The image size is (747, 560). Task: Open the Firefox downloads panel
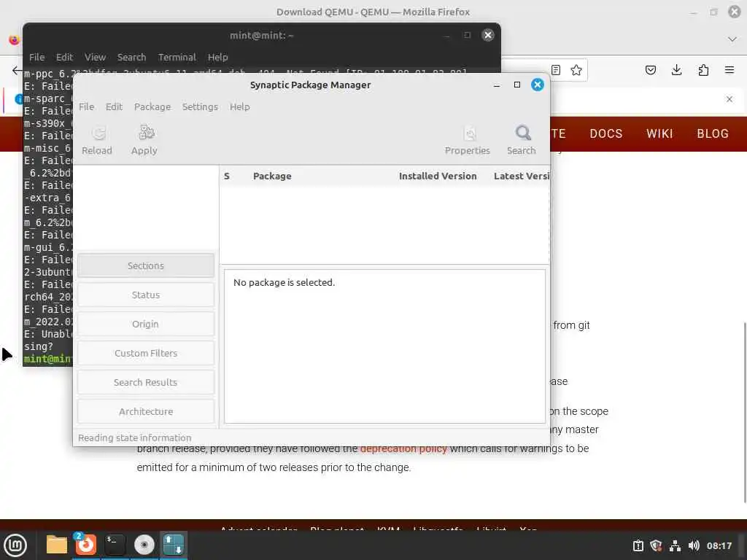point(676,71)
